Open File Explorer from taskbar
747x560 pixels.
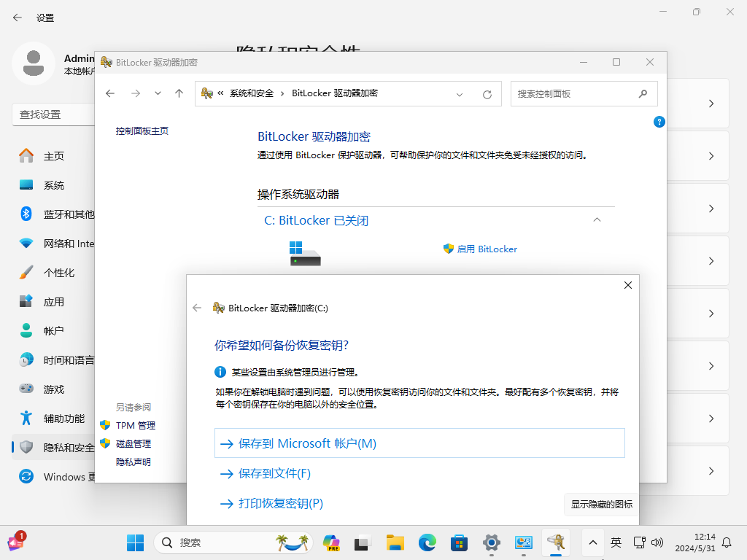tap(395, 542)
